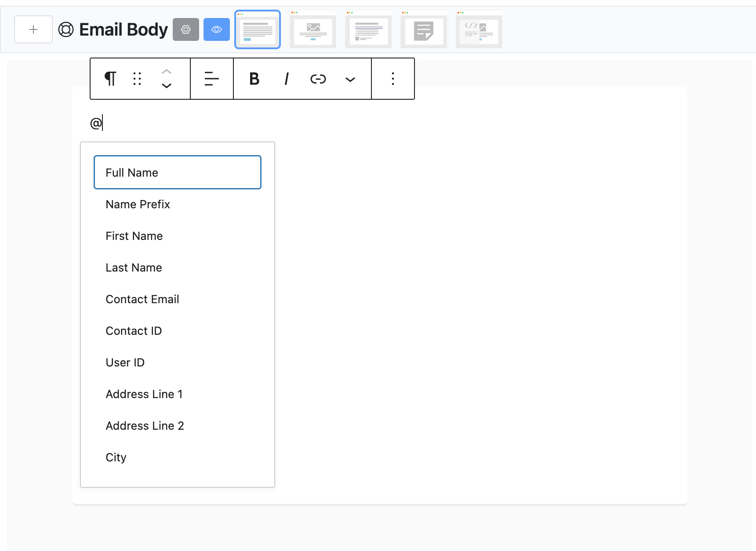756x551 pixels.
Task: Toggle bold formatting
Action: tap(254, 79)
